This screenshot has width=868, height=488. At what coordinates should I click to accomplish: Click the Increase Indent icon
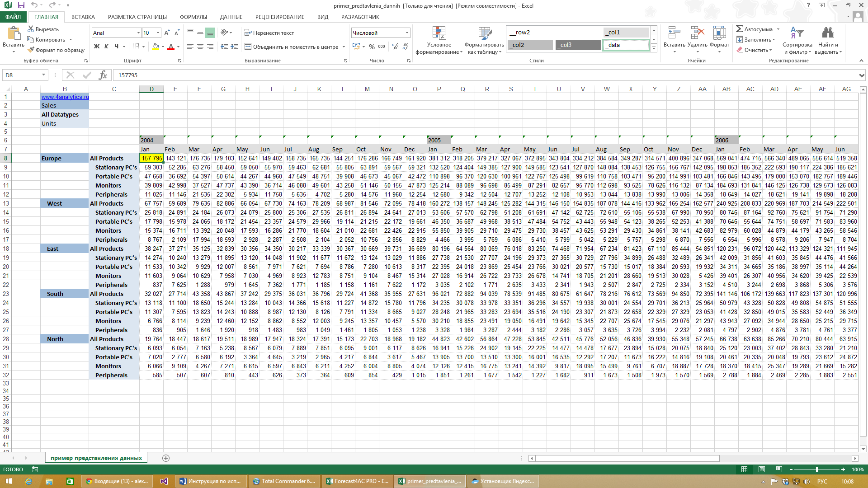(234, 47)
